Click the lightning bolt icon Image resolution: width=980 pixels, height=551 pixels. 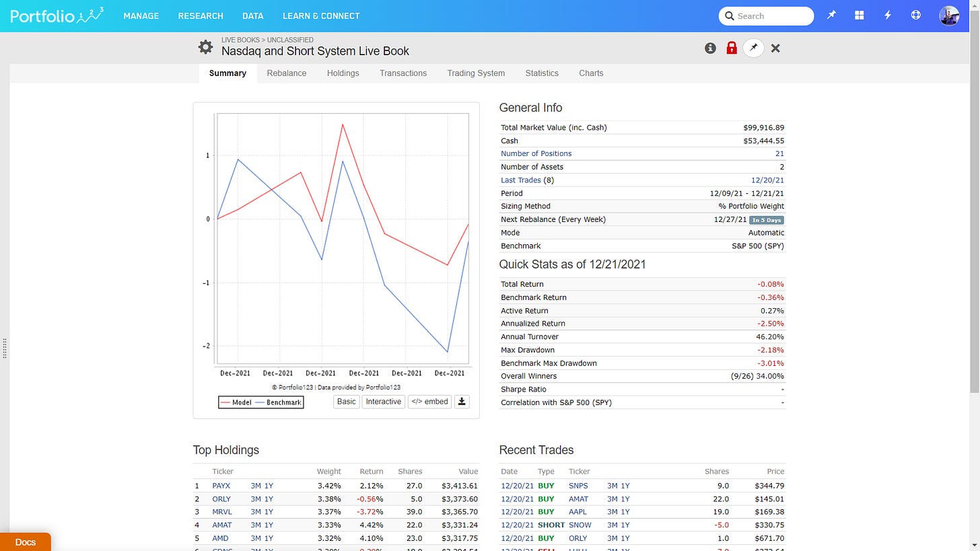tap(888, 15)
